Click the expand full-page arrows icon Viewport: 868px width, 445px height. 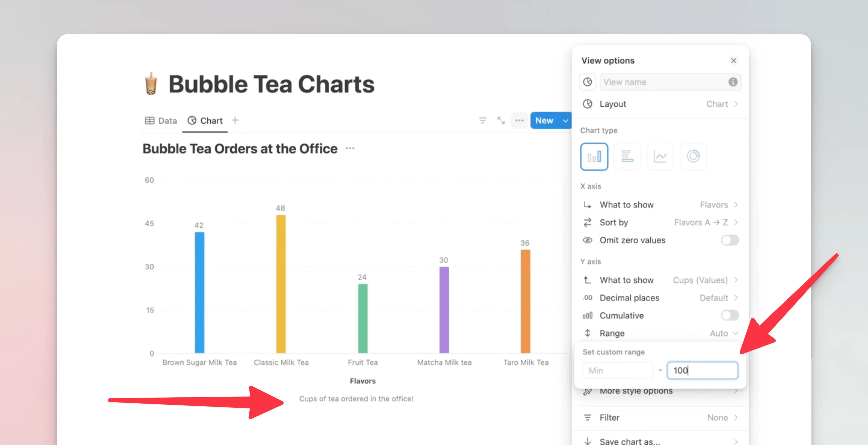(x=501, y=120)
